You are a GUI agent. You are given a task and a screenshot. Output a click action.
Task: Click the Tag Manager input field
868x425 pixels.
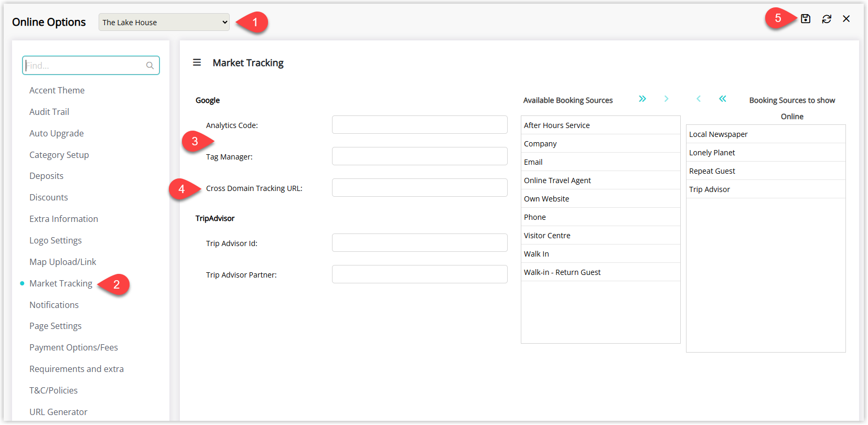click(x=420, y=156)
